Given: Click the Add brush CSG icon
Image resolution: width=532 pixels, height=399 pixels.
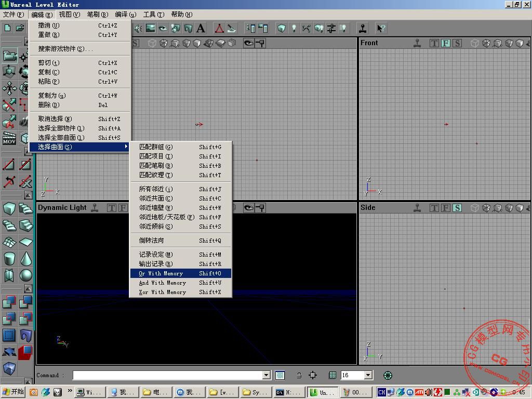Looking at the screenshot, I should point(9,302).
